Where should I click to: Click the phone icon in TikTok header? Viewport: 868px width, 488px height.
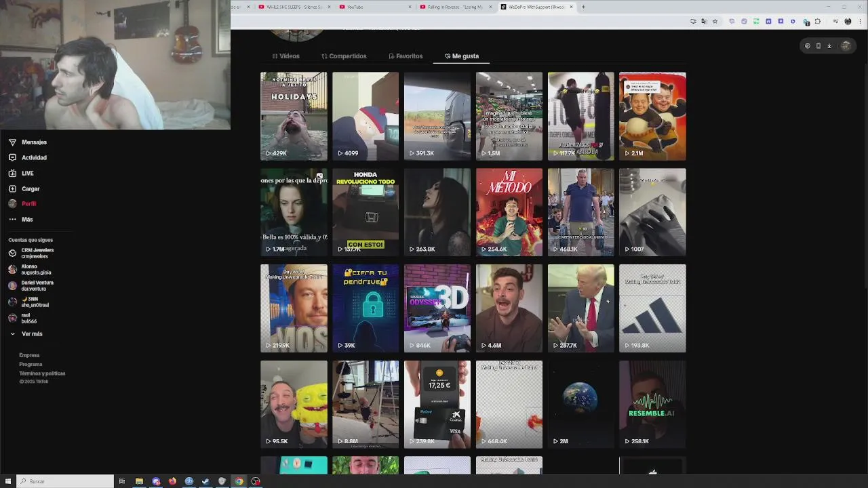(818, 46)
